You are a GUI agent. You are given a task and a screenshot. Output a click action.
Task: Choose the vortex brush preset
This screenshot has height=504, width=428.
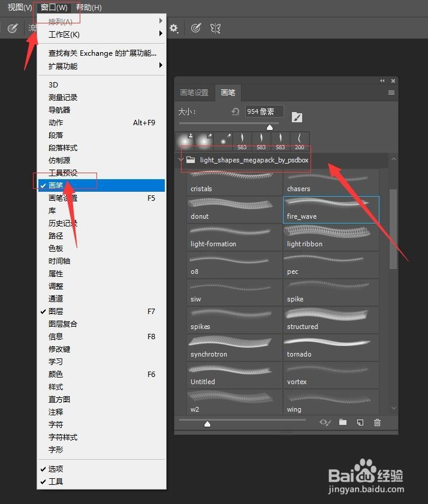tap(331, 375)
